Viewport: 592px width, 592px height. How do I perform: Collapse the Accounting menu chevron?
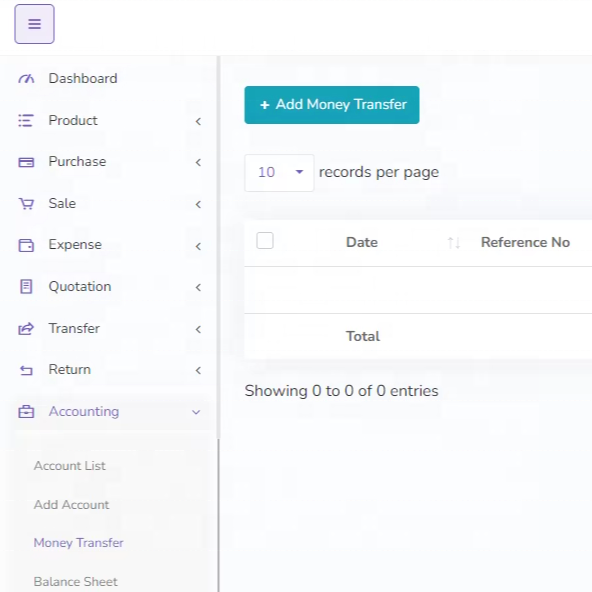pyautogui.click(x=196, y=412)
